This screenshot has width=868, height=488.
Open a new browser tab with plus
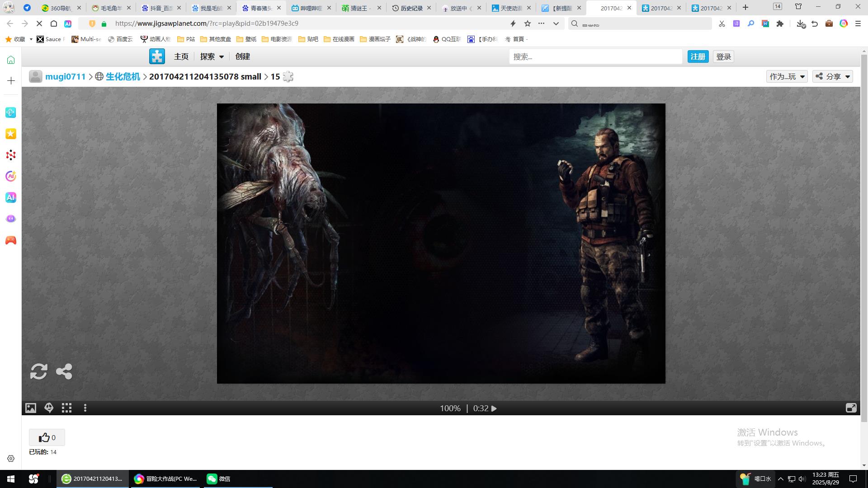[745, 7]
